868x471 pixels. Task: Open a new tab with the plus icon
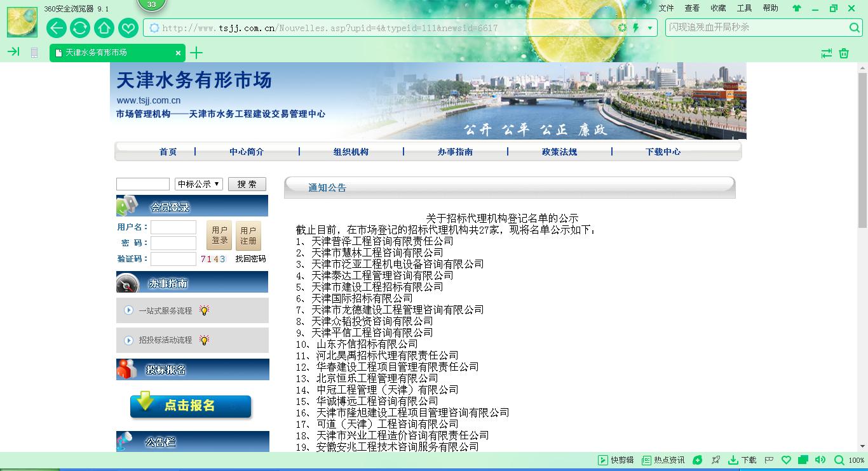pyautogui.click(x=196, y=53)
